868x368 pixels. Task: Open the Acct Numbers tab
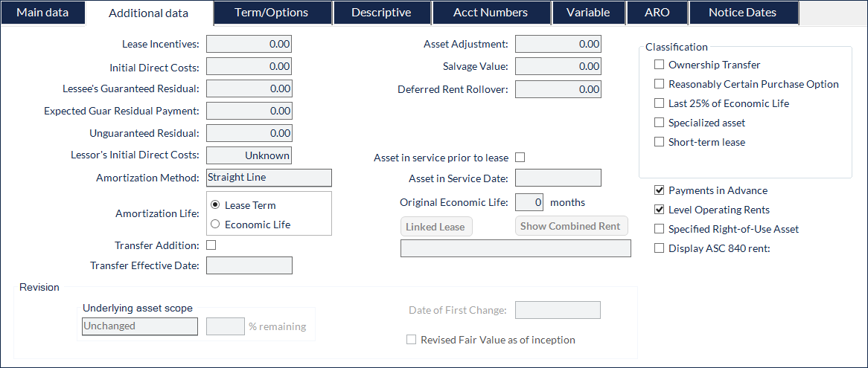click(x=491, y=13)
